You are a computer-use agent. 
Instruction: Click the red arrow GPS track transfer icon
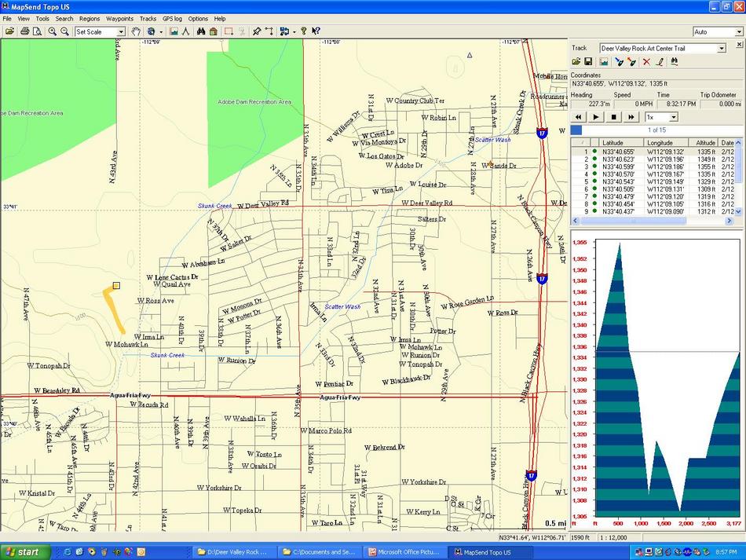click(x=631, y=61)
